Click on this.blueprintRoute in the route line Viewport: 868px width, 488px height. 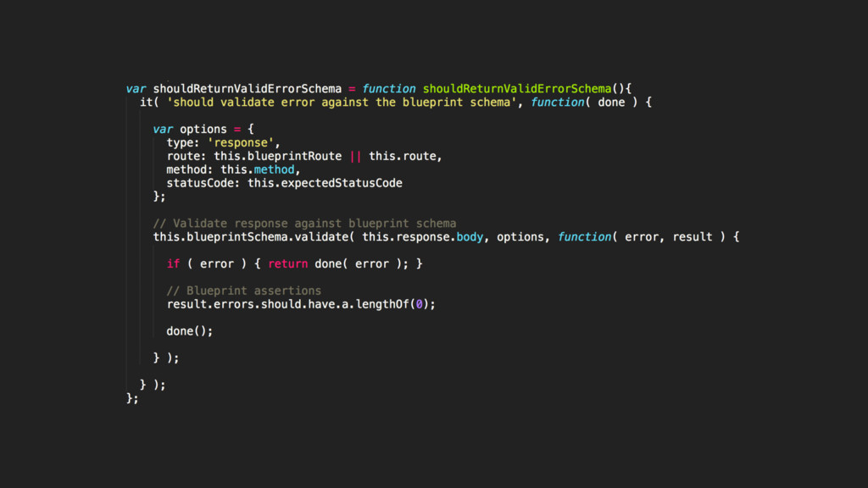[x=278, y=157]
